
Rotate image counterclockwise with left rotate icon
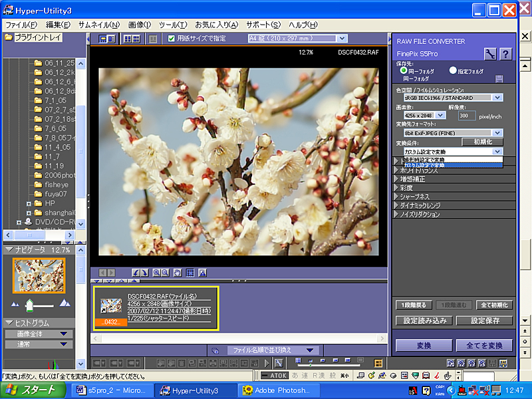point(136,273)
